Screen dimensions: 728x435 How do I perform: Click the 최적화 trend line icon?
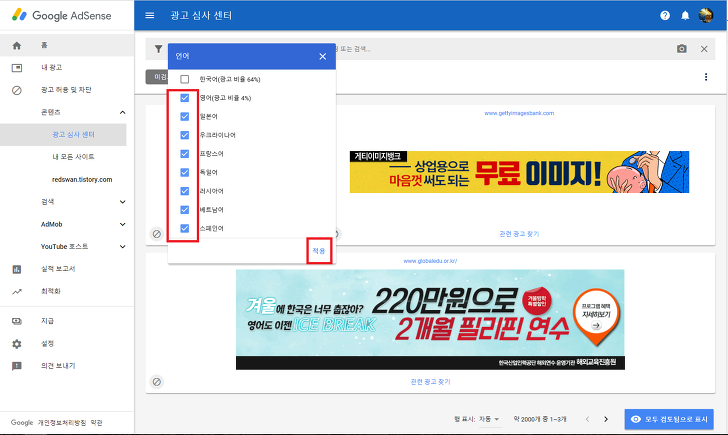tap(17, 292)
